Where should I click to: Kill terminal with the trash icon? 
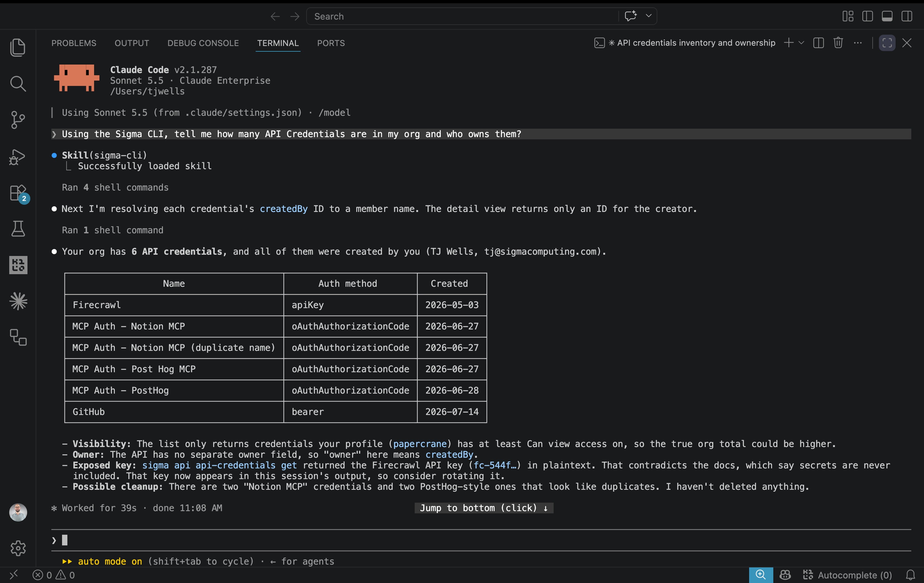(x=838, y=43)
